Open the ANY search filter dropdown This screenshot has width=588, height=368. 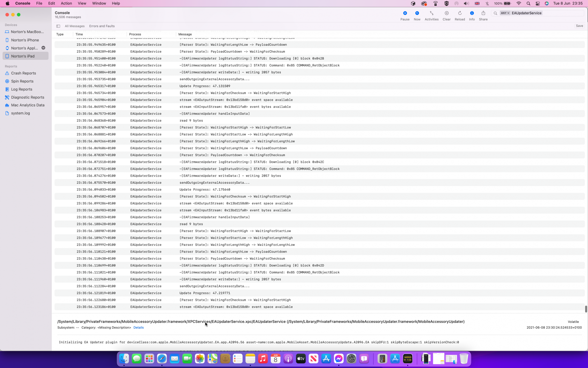(x=505, y=13)
